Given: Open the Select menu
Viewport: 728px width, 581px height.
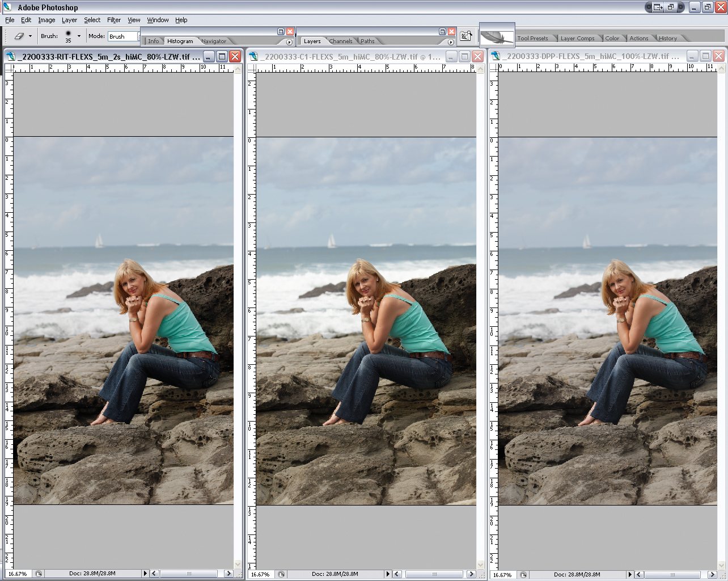Looking at the screenshot, I should click(x=92, y=20).
